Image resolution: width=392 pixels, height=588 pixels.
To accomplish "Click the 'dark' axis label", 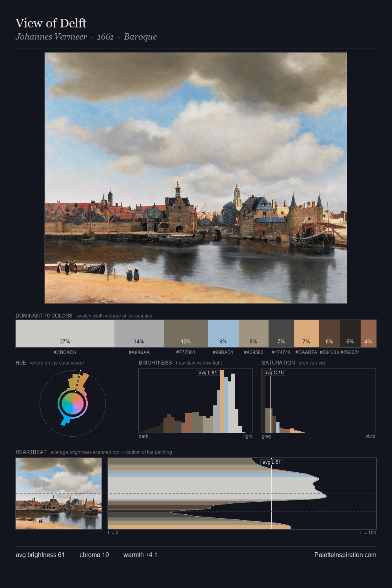I will click(x=143, y=436).
